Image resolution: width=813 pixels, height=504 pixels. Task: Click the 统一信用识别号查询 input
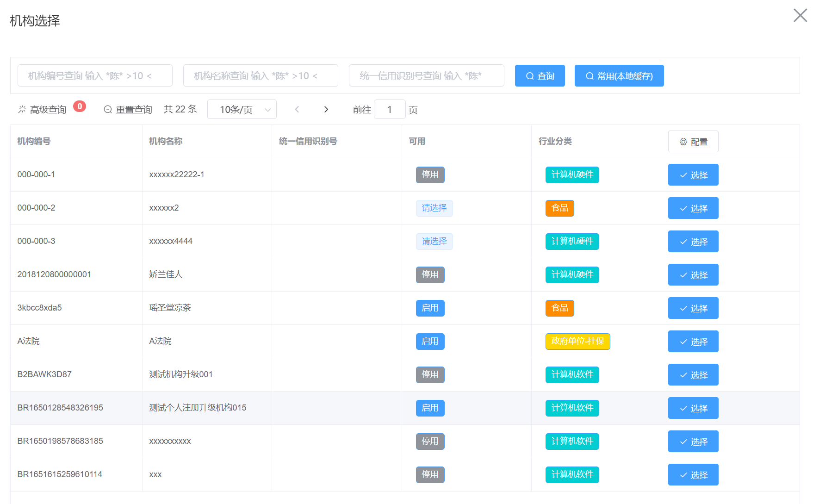426,76
